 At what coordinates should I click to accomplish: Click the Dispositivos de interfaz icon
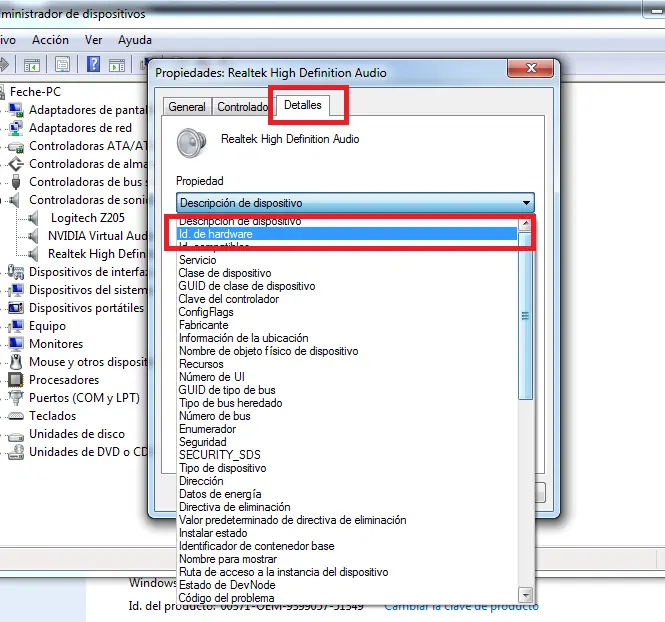point(16,271)
